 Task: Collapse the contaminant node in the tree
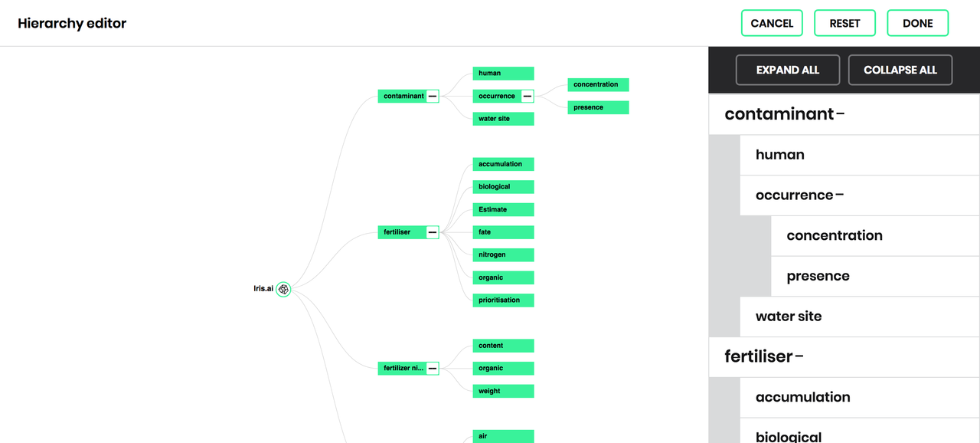[433, 97]
